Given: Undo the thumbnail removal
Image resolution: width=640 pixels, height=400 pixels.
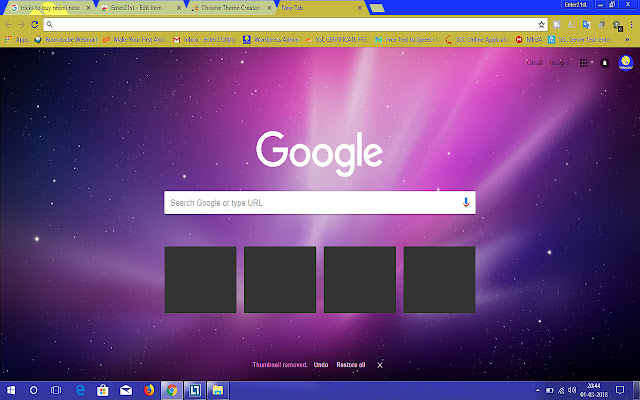Looking at the screenshot, I should pos(321,364).
